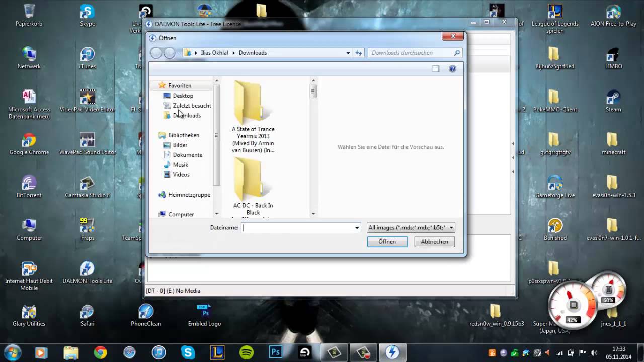Select Heimnetzgruppe in navigation pane
Screen dimensions: 644x362
tap(184, 195)
